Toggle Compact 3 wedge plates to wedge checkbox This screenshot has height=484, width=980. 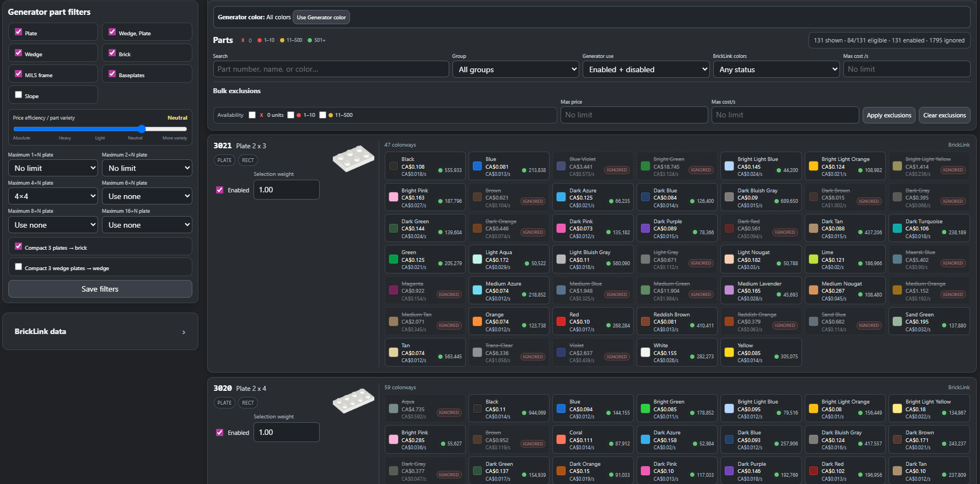pos(18,267)
